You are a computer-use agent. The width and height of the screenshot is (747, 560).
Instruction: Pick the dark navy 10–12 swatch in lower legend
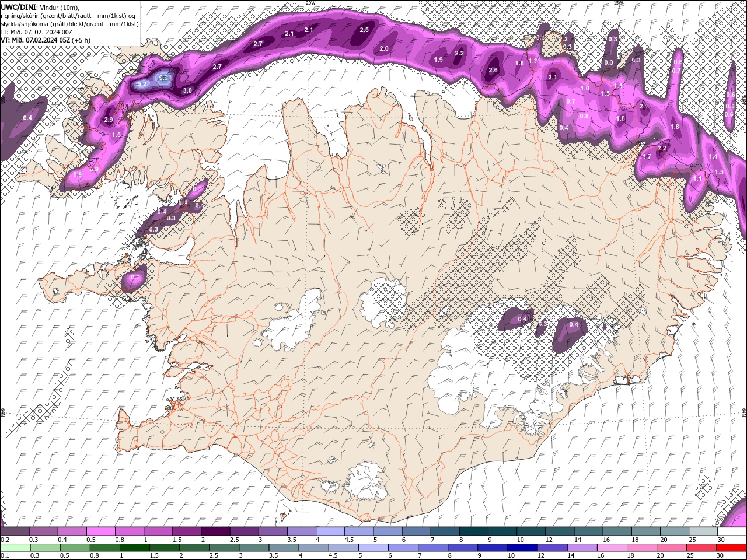pos(522,548)
